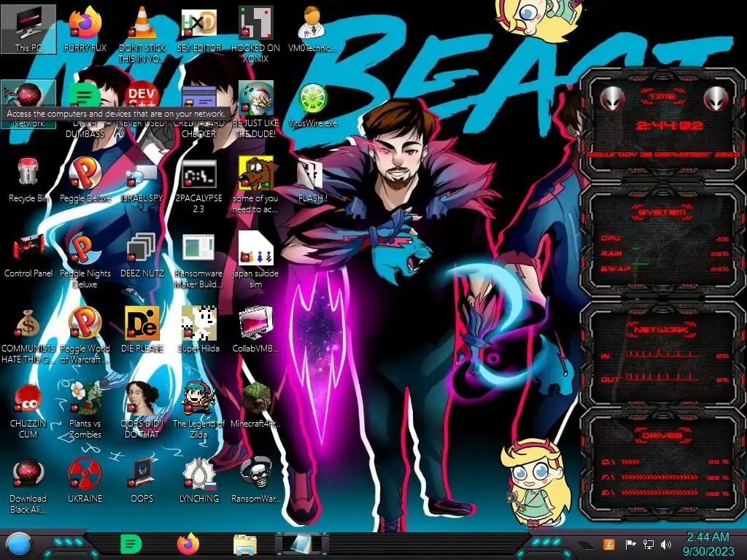Open Ransomware Maker Build... icon

[x=198, y=260]
